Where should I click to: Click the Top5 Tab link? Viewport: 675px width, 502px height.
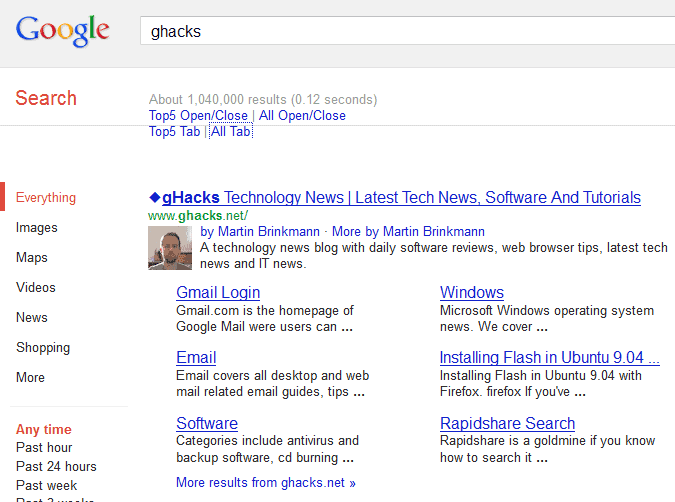pos(174,131)
